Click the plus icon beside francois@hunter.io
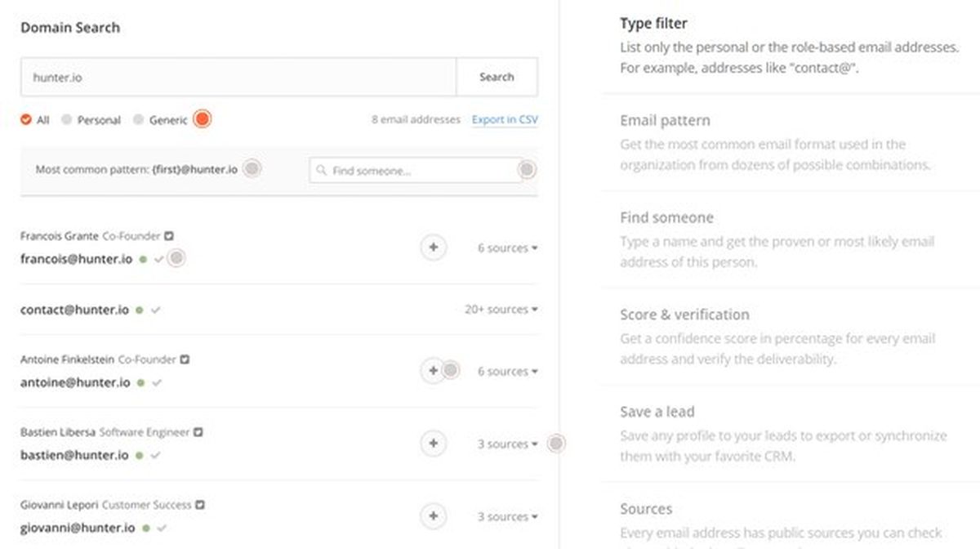 point(434,247)
